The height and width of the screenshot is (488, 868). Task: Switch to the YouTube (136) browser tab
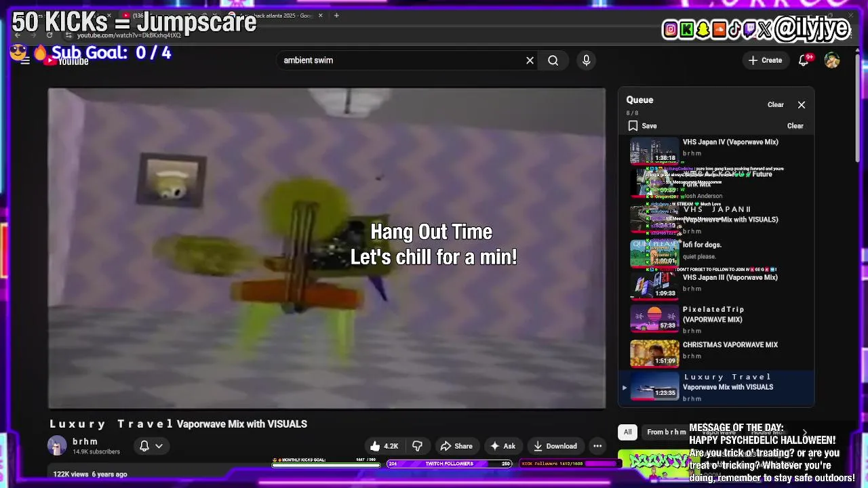click(170, 16)
